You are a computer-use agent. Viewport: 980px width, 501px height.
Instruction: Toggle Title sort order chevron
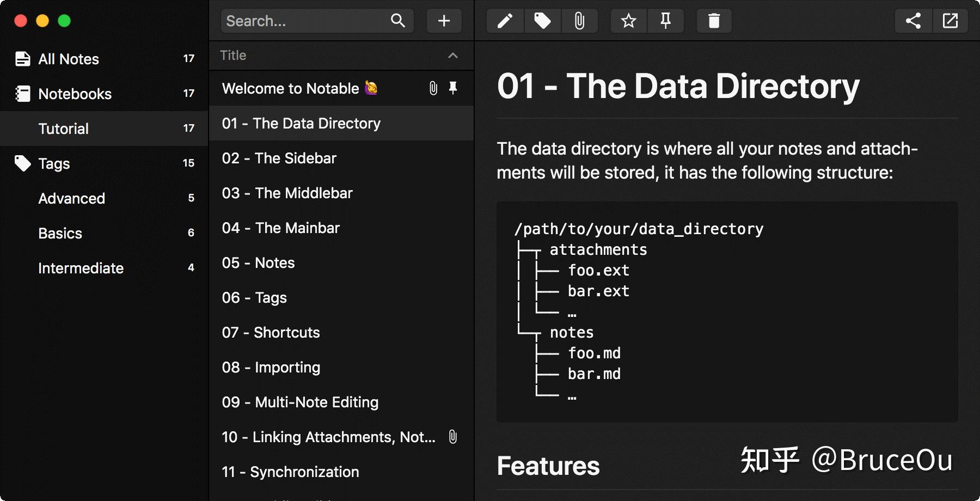pyautogui.click(x=452, y=56)
